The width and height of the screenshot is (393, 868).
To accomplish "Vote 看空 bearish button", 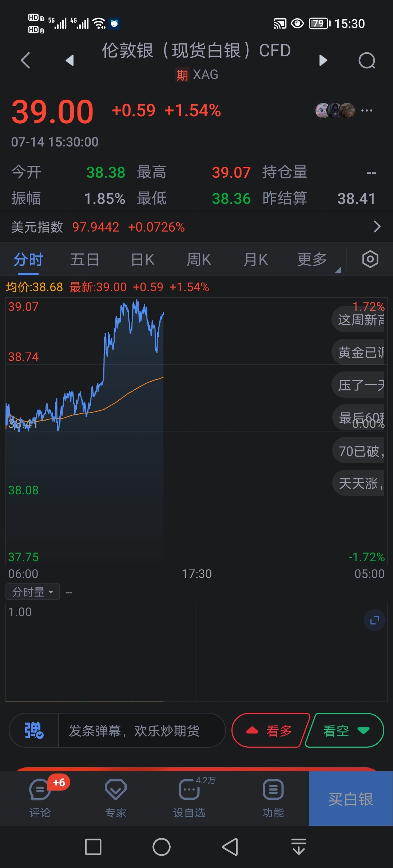I will [x=345, y=730].
